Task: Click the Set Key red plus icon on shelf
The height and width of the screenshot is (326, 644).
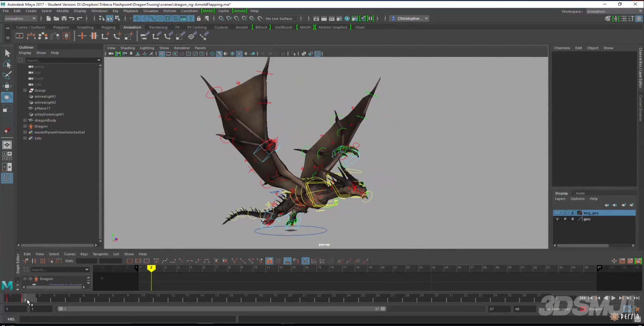Action: 82,36
